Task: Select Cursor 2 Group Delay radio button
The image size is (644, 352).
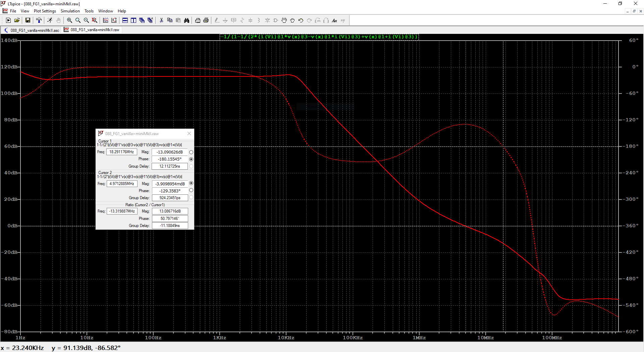Action: pyautogui.click(x=191, y=197)
